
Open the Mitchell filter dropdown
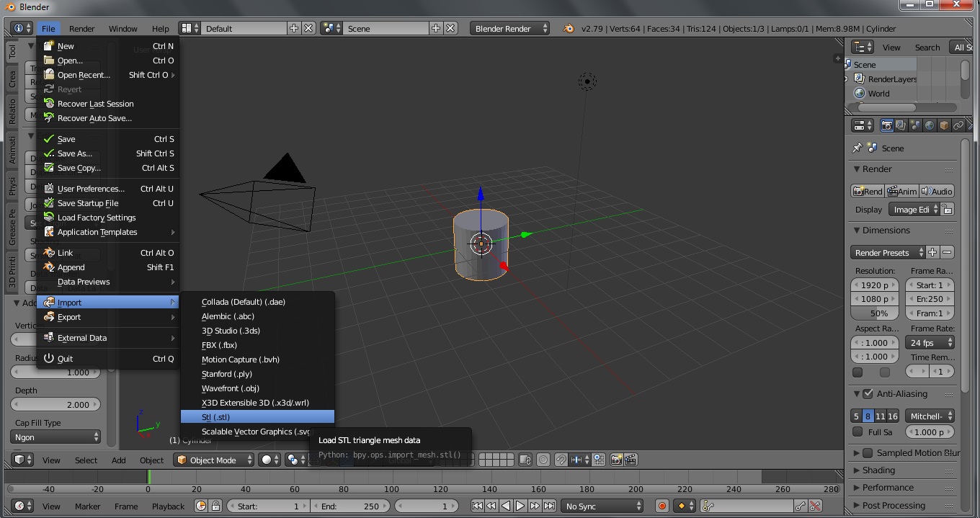930,416
